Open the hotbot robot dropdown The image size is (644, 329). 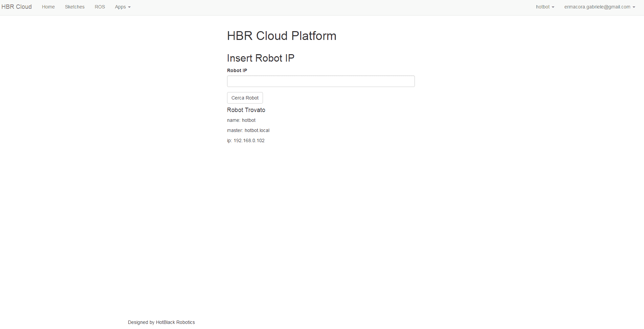tap(543, 7)
